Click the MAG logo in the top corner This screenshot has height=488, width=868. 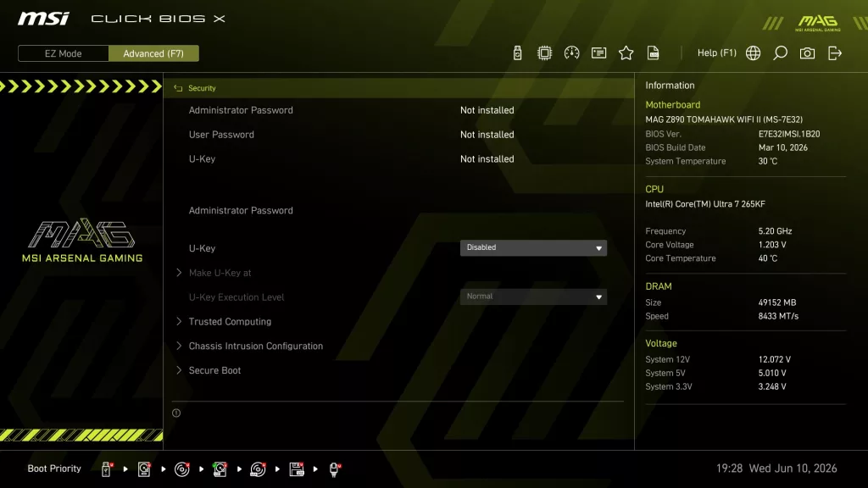(818, 23)
